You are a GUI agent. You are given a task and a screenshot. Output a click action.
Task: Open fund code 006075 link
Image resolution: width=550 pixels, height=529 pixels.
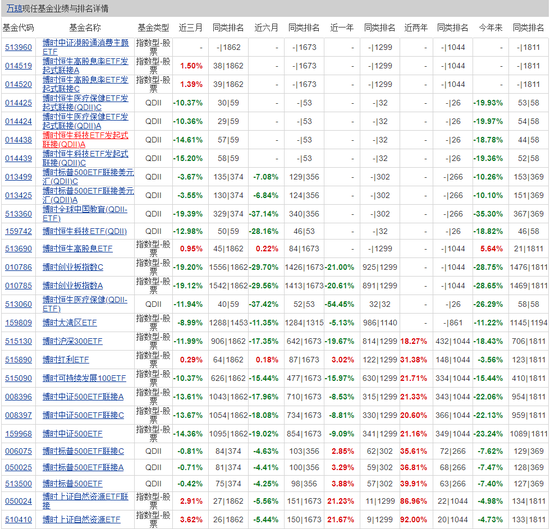coord(19,451)
